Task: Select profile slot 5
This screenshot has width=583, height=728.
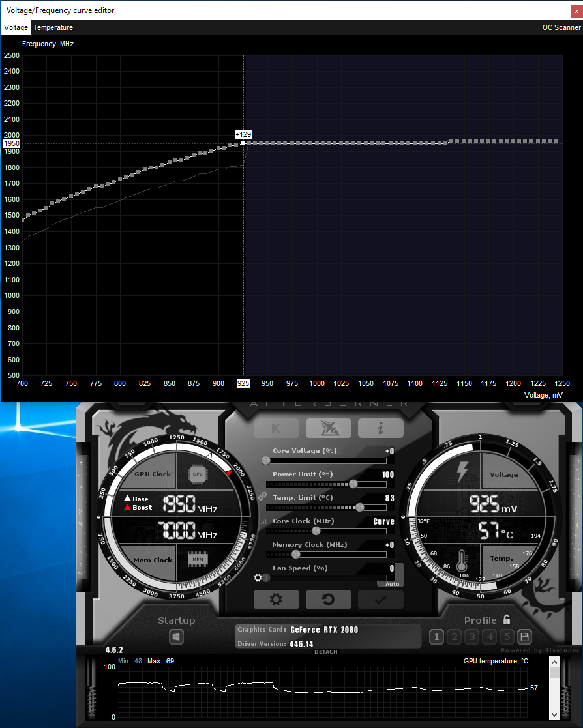Action: tap(507, 637)
